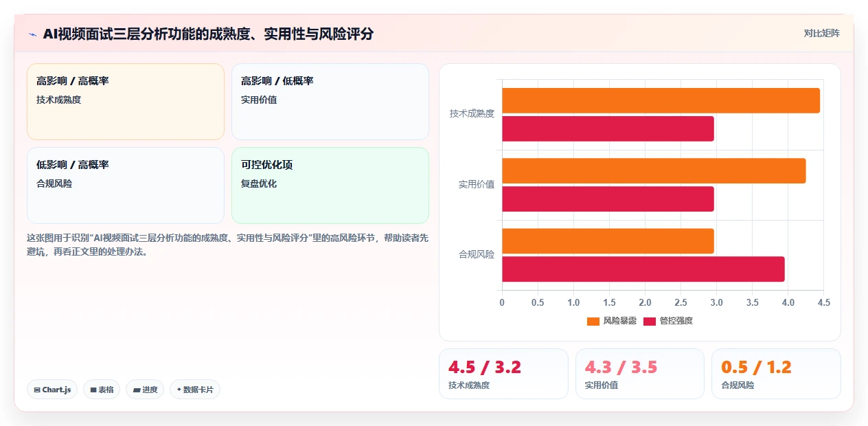Click the red bar for 技术成熟度
The height and width of the screenshot is (426, 868).
(x=608, y=128)
